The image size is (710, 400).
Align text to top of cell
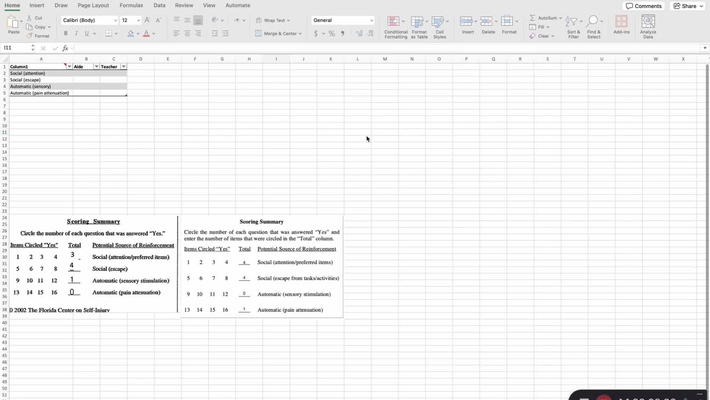coord(176,20)
